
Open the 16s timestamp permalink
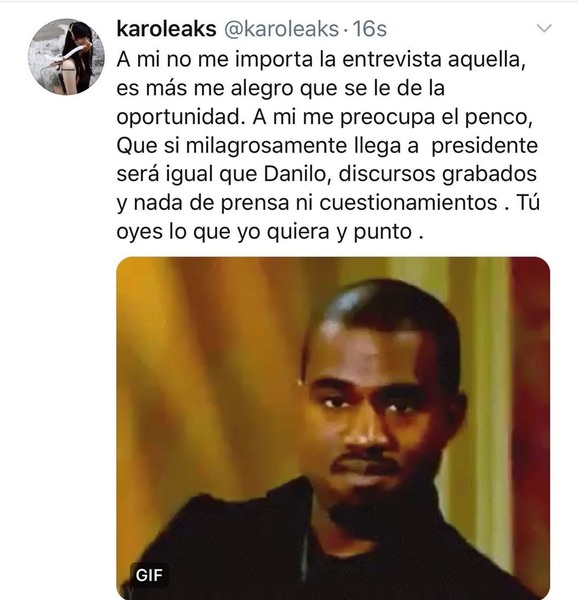[370, 29]
